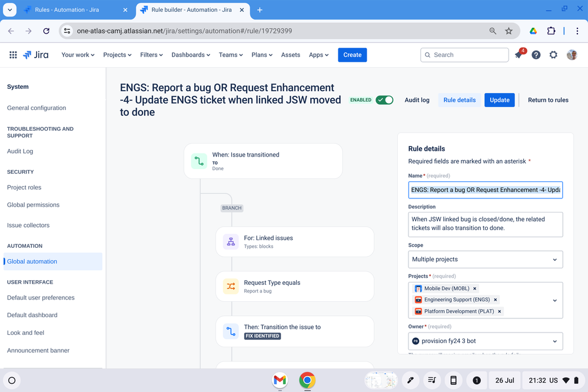Viewport: 588px width, 392px height.
Task: Switch to the Rules - Automation tab
Action: coord(75,10)
